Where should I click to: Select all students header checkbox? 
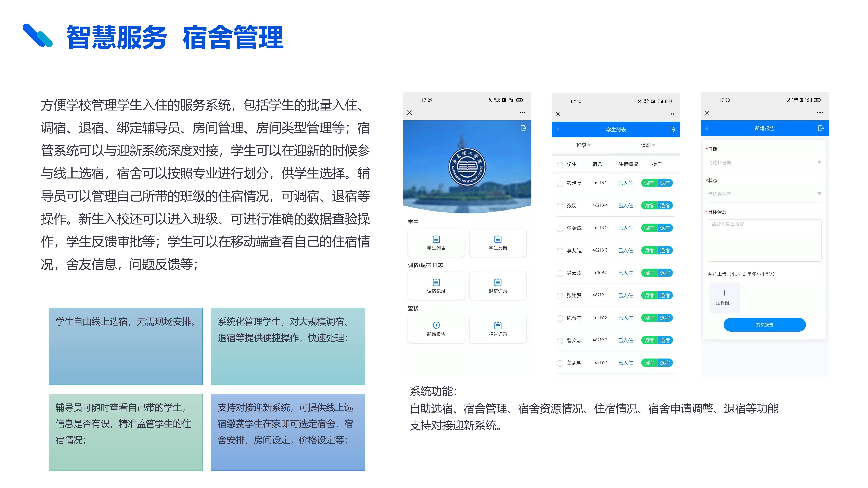point(560,165)
